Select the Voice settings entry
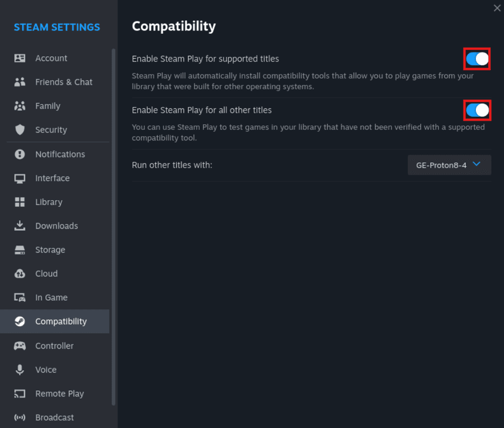This screenshot has width=504, height=428. point(45,370)
